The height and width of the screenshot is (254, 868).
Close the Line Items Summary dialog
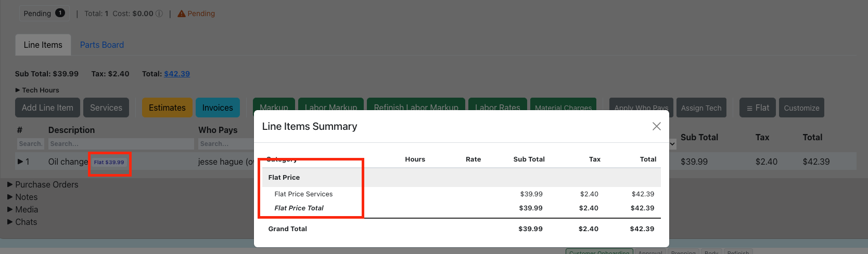tap(657, 126)
